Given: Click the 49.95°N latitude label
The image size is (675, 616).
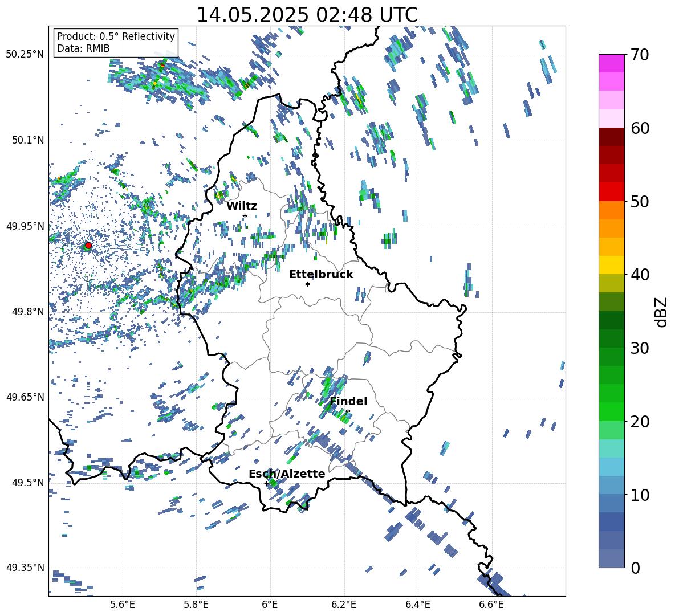Looking at the screenshot, I should point(25,226).
